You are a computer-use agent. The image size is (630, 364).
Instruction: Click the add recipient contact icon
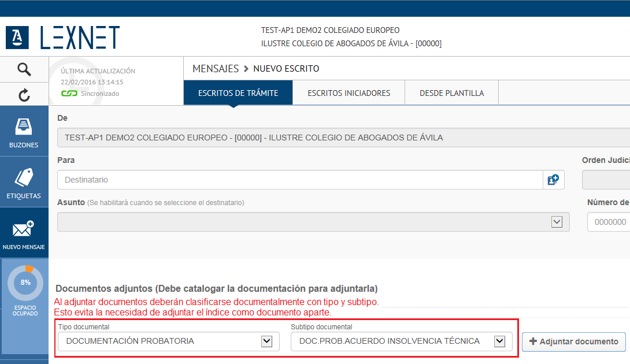[x=553, y=180]
